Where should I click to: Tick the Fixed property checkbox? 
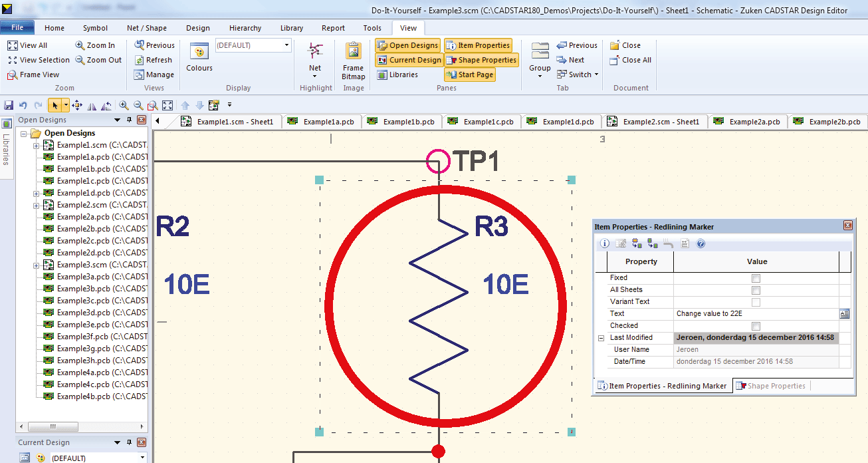756,278
